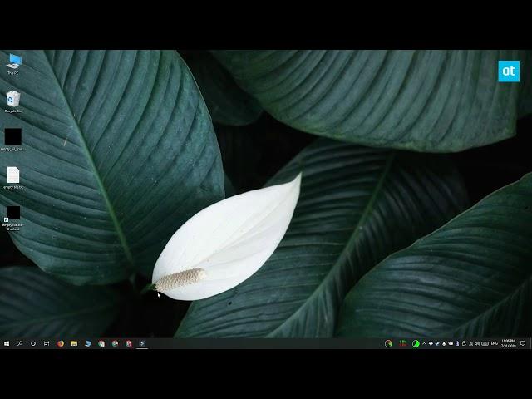This screenshot has height=399, width=532.
Task: Switch input language via ENG indicator
Action: coord(495,343)
